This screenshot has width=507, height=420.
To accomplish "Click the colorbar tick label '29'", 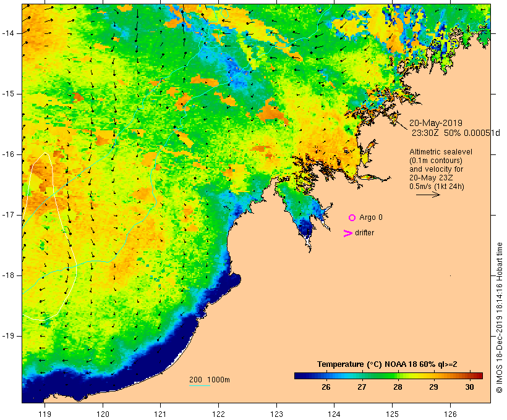I will point(433,387).
